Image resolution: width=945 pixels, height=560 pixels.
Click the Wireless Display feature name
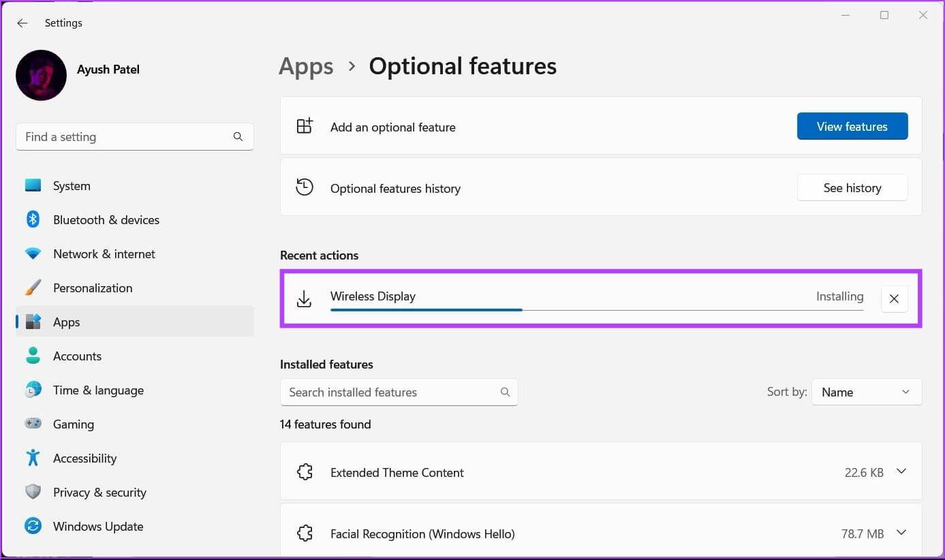pyautogui.click(x=373, y=296)
